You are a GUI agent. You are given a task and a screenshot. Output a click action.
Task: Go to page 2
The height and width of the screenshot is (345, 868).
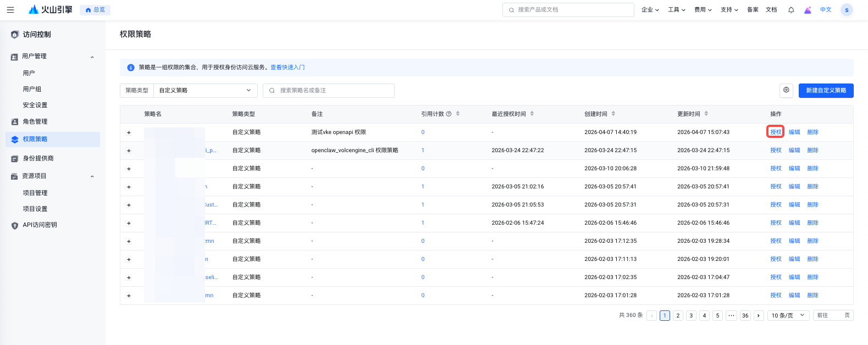(678, 315)
